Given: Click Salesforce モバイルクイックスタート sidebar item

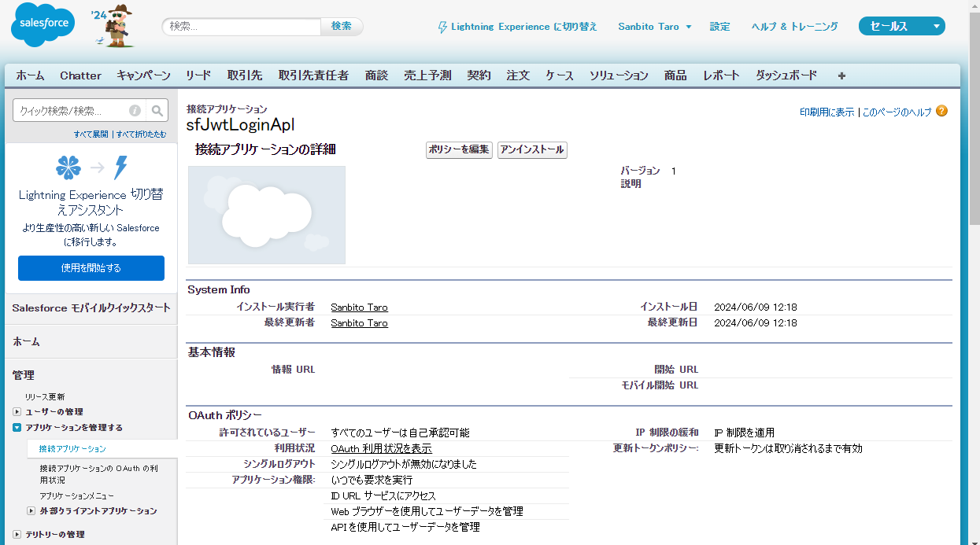Looking at the screenshot, I should coord(91,307).
